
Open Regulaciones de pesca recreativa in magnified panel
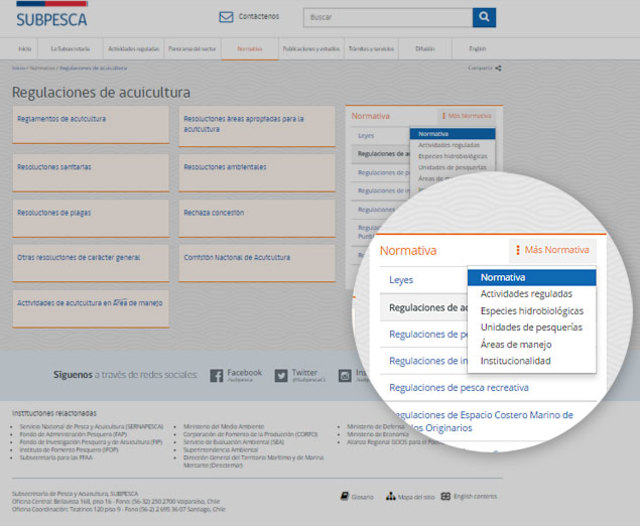459,388
